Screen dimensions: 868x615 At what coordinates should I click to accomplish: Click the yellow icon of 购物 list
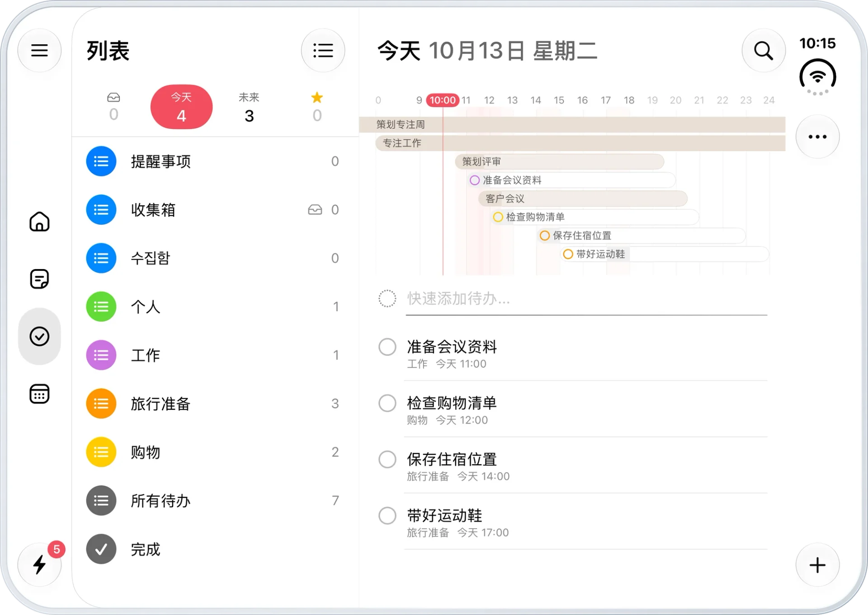[x=101, y=452]
